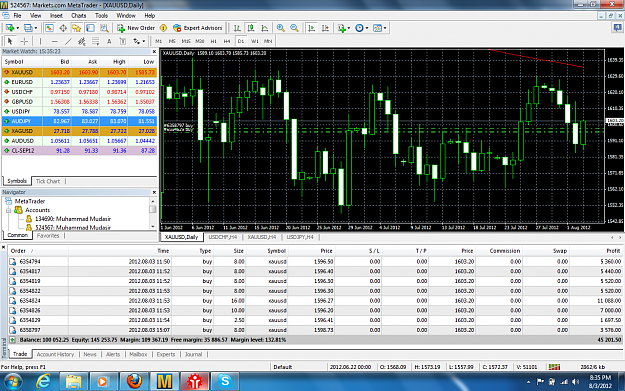
Task: Open Internet Explorer from the taskbar
Action: (43, 381)
